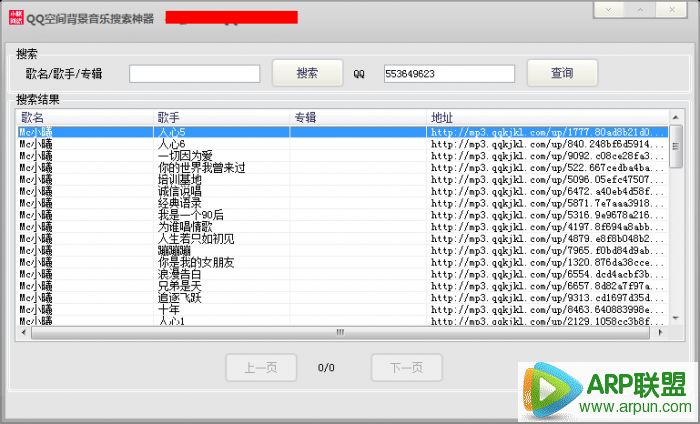Select the row 经典语录
The height and width of the screenshot is (424, 700).
342,203
